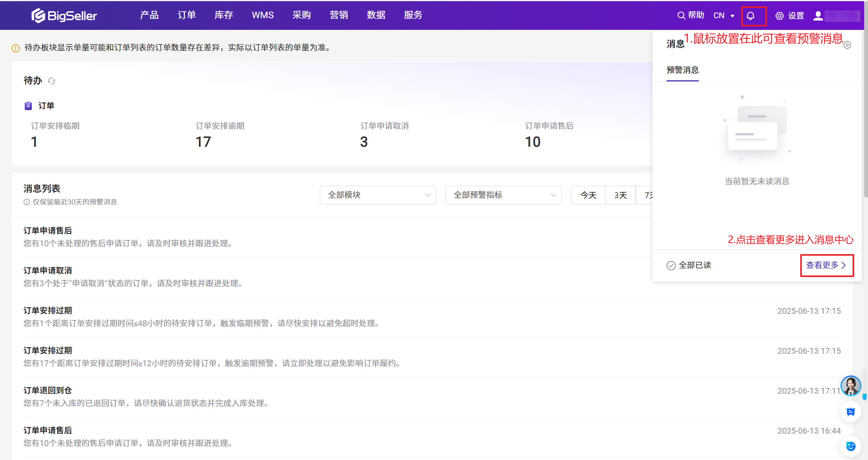This screenshot has width=868, height=460.
Task: Click the 订单安排逾期 count 17
Action: coord(203,142)
